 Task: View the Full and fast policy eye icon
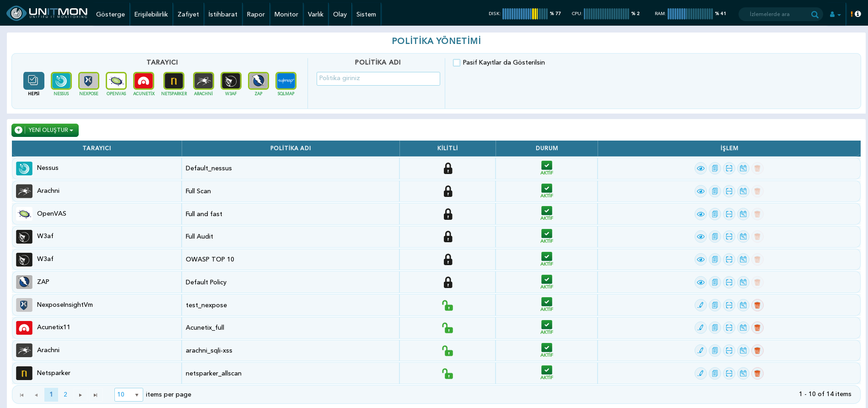point(701,214)
